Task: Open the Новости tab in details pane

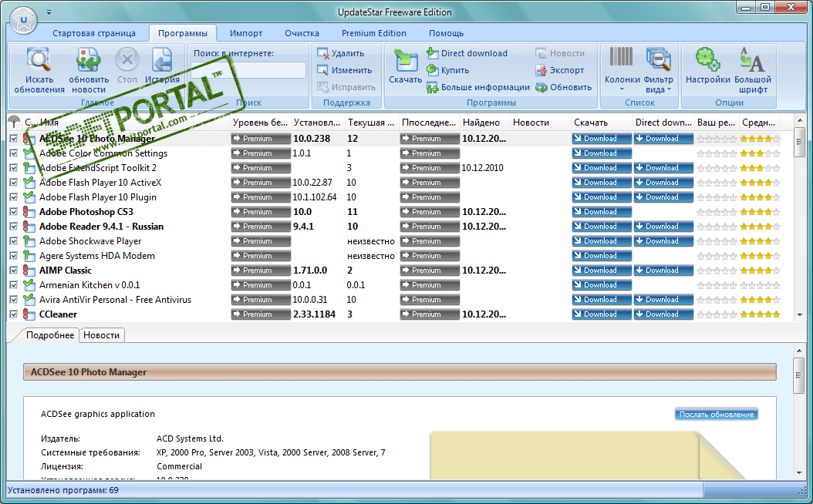Action: [101, 335]
